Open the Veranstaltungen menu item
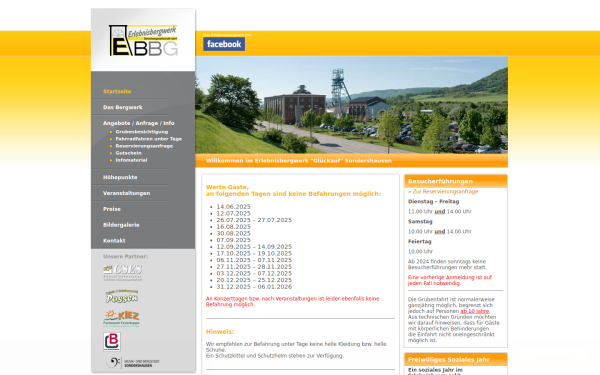Image resolution: width=600 pixels, height=375 pixels. [126, 193]
